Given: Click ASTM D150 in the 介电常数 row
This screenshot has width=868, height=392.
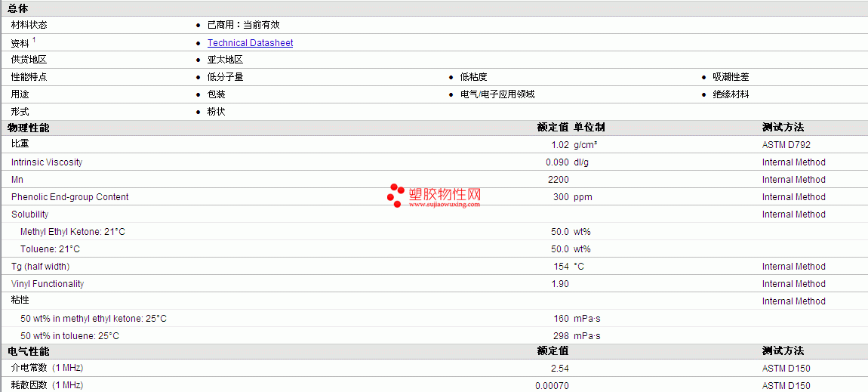Looking at the screenshot, I should (x=786, y=368).
